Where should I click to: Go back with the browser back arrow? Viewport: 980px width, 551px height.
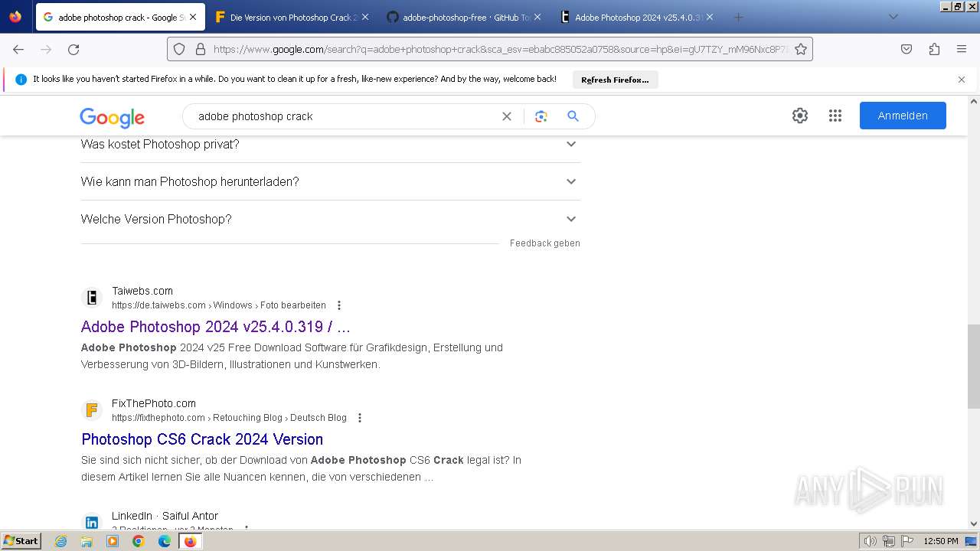18,49
